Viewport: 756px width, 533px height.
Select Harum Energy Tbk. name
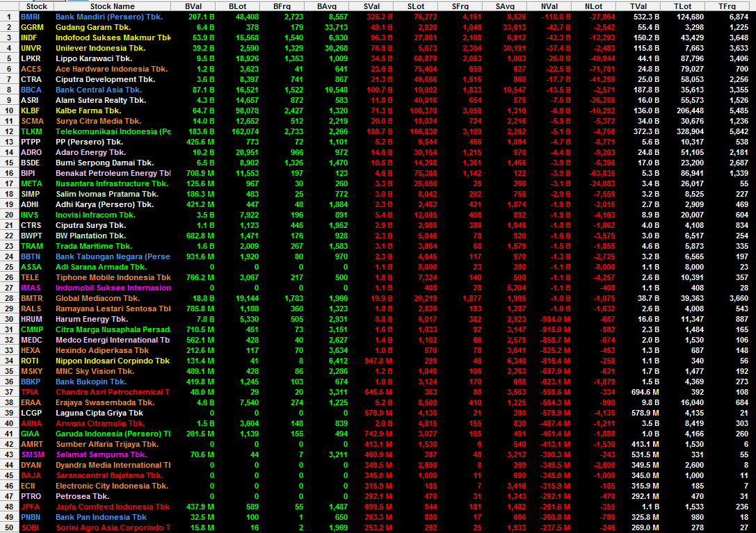pyautogui.click(x=92, y=320)
